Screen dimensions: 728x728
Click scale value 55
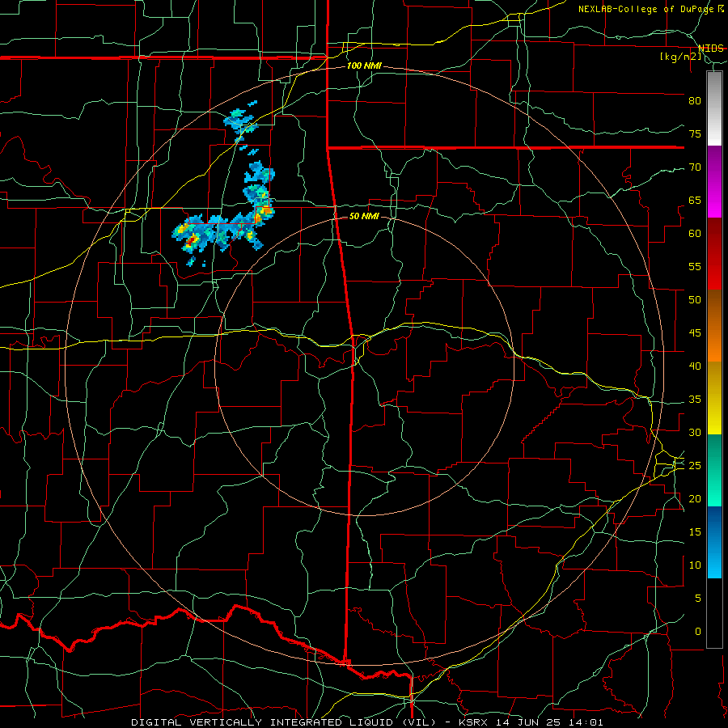(x=695, y=267)
